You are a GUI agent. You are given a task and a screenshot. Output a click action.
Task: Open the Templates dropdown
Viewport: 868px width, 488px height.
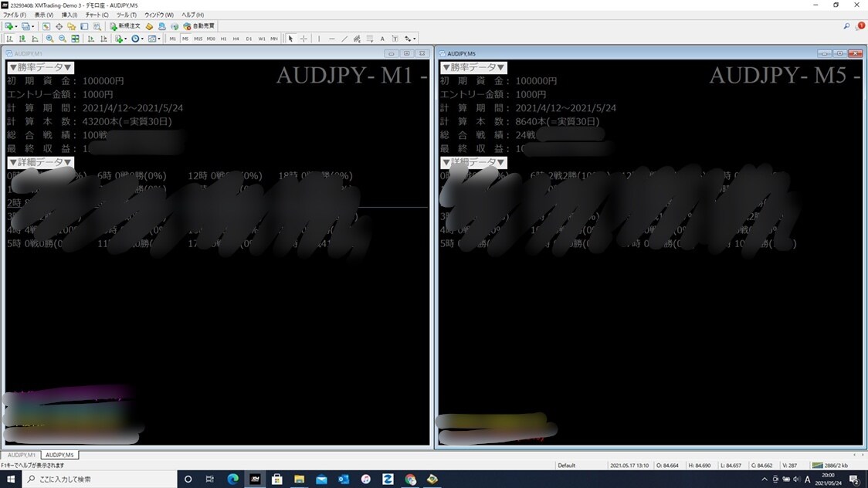pos(154,39)
